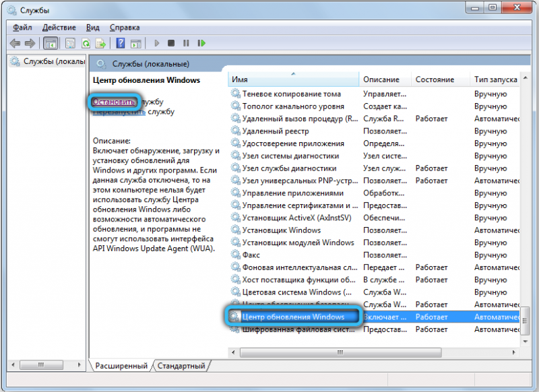The image size is (539, 392).
Task: Click the Службы title bar icon
Action: pos(12,10)
